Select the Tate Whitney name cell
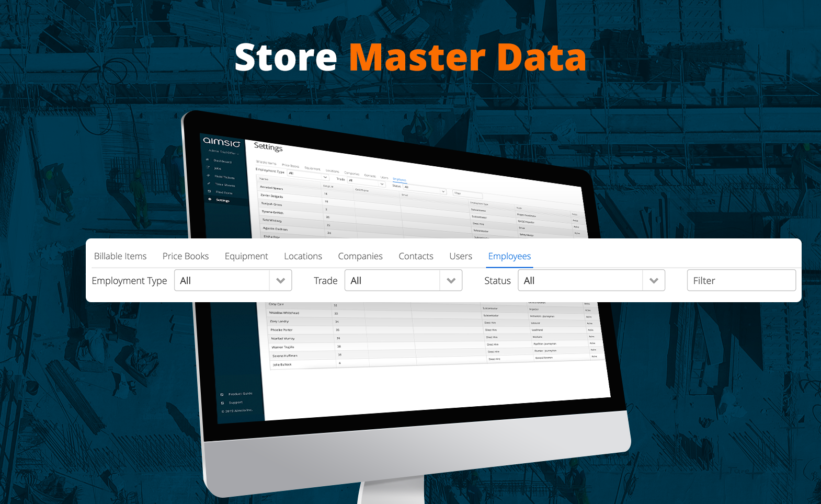The image size is (821, 504). point(272,220)
